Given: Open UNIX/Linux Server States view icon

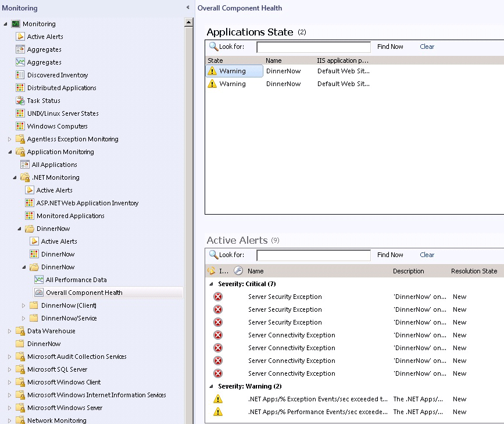Looking at the screenshot, I should pos(20,113).
